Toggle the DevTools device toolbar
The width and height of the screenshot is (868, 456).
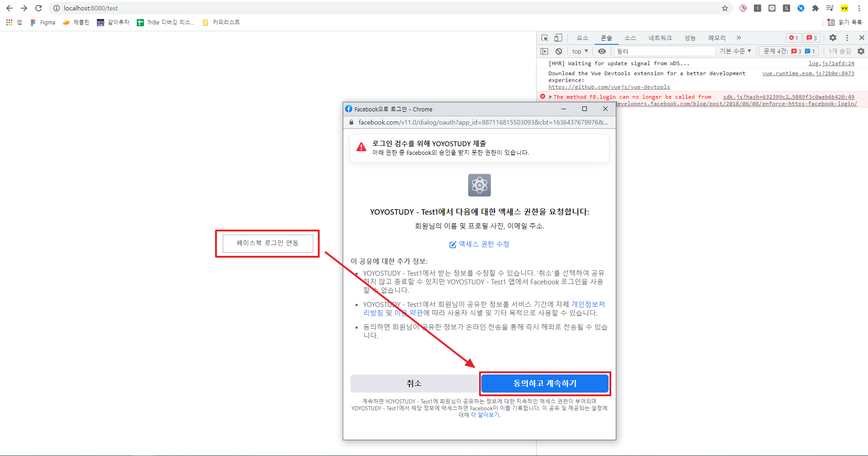pyautogui.click(x=558, y=38)
